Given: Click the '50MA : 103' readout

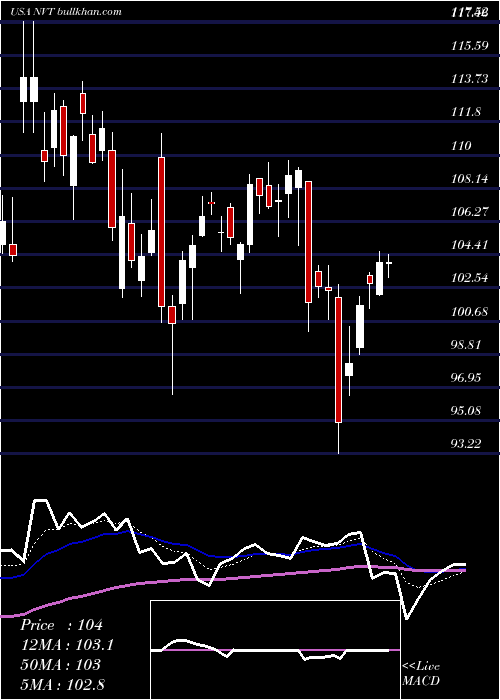Looking at the screenshot, I should click(x=61, y=665).
